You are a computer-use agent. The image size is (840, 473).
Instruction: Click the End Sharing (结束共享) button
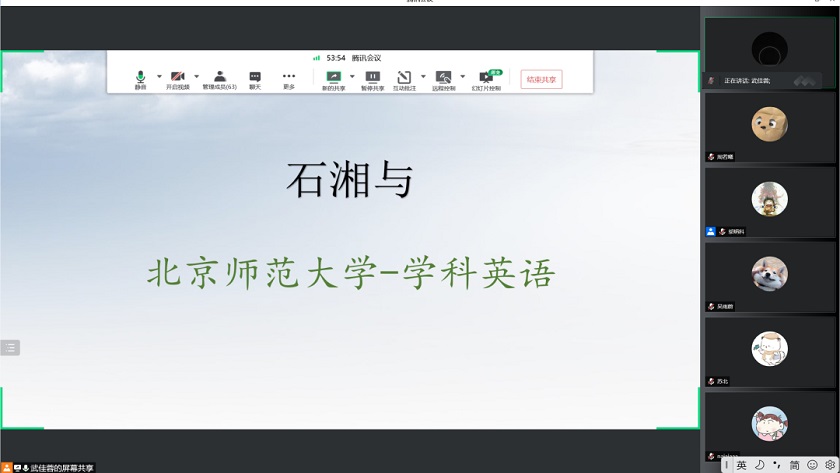click(x=542, y=79)
